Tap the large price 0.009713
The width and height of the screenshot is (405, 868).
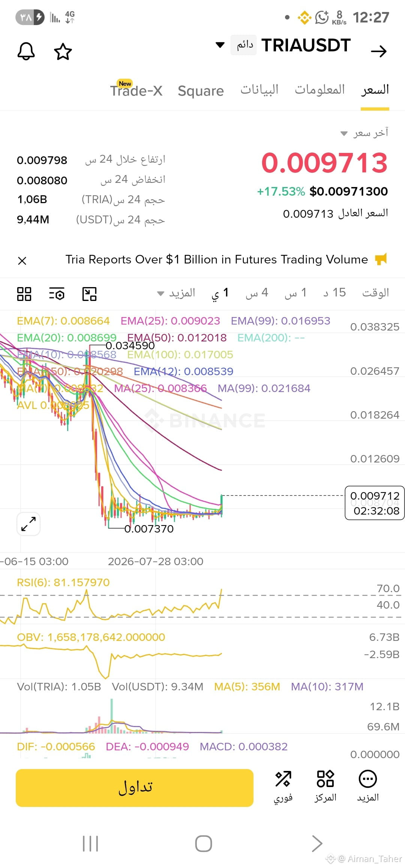[324, 163]
